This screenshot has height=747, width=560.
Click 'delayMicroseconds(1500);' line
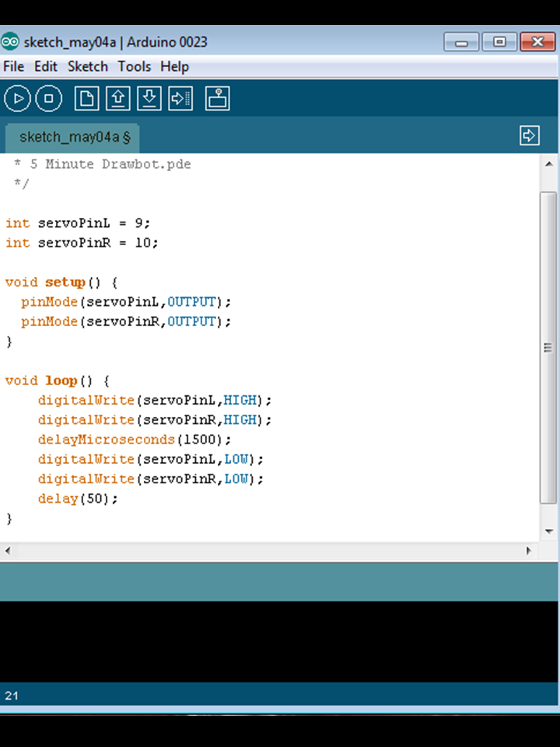click(135, 439)
